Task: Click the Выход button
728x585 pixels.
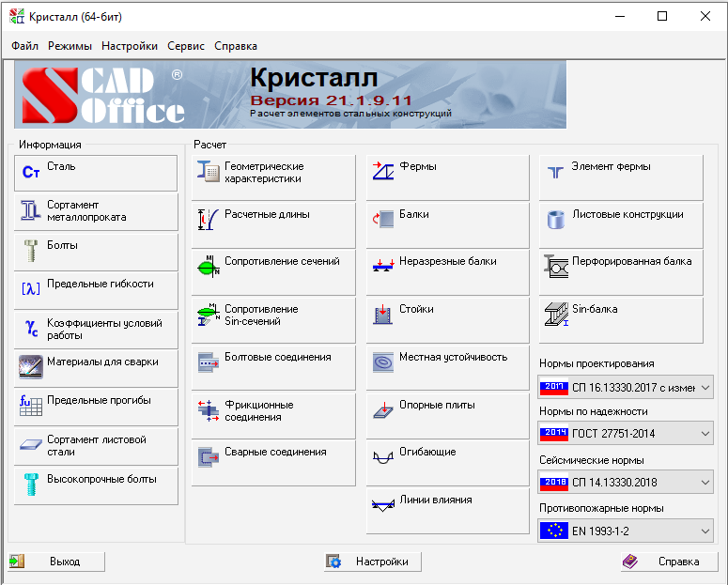Action: (x=56, y=562)
